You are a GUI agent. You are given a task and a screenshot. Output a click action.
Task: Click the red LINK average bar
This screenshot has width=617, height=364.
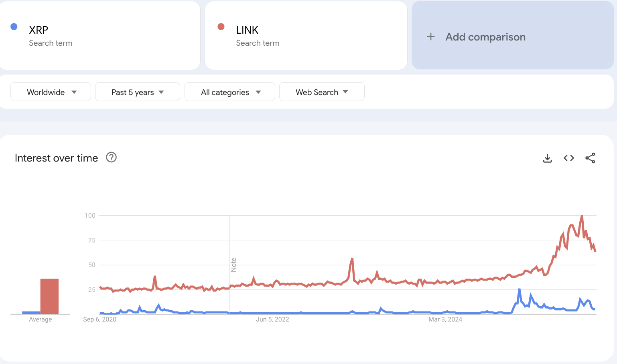click(49, 296)
